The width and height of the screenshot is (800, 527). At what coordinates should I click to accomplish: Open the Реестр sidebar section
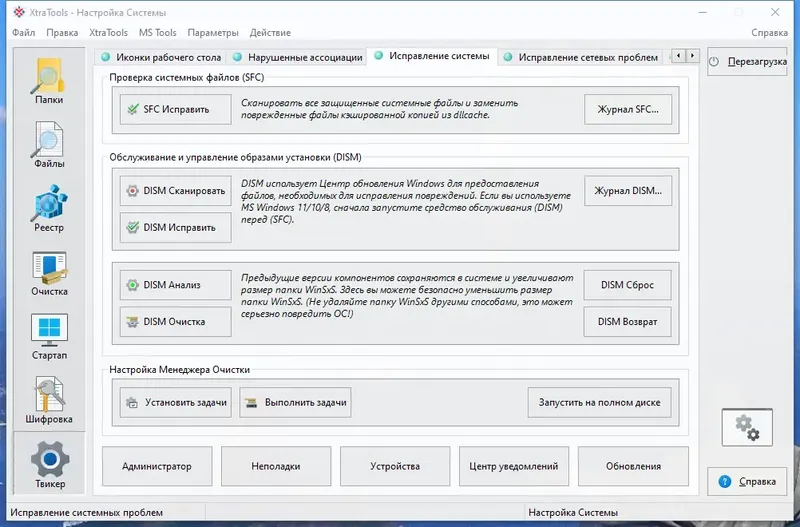point(49,209)
